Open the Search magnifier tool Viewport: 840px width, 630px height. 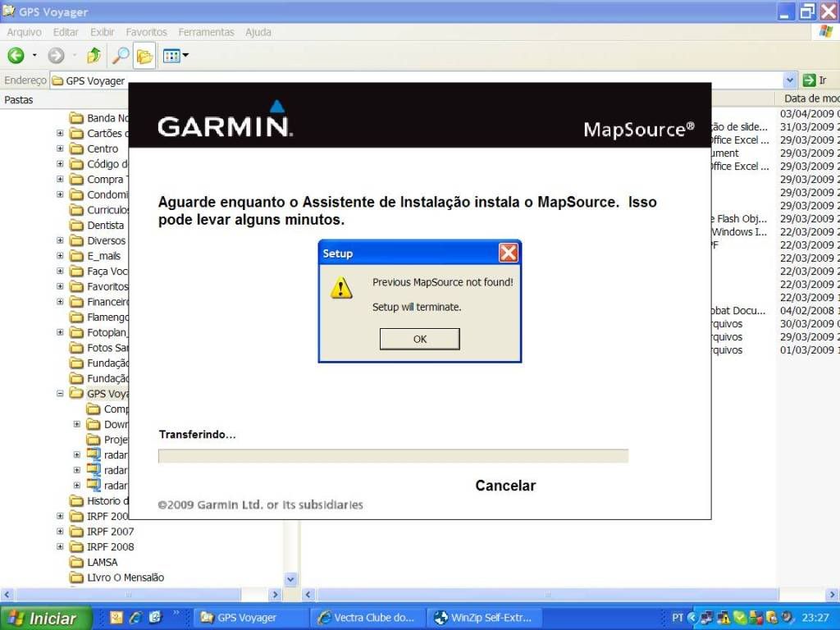click(120, 55)
